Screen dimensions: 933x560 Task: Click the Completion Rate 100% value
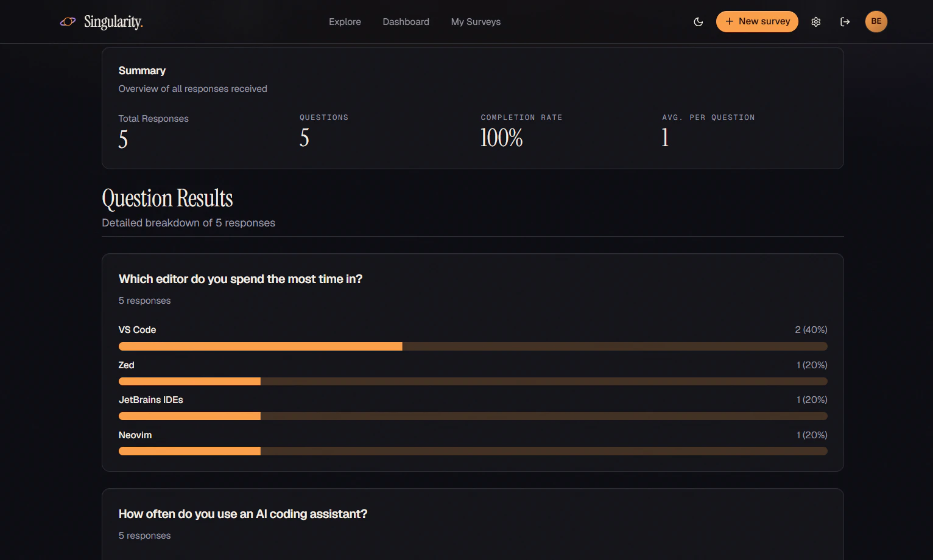coord(501,138)
